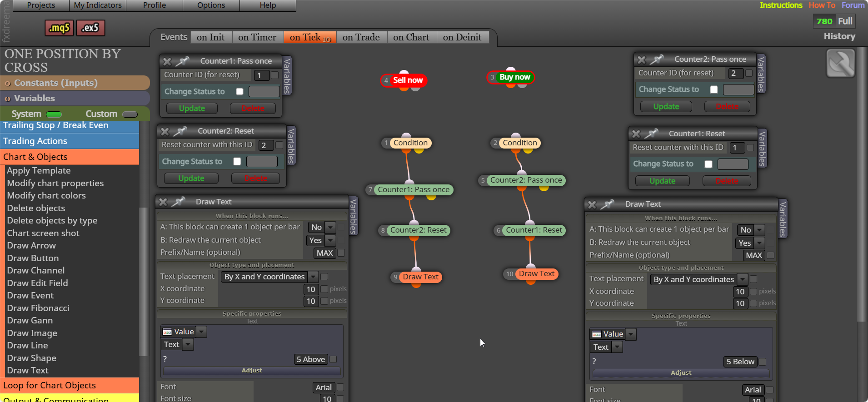This screenshot has width=868, height=402.
Task: Tick Change Status in Counter1: Reset panel
Action: [x=708, y=164]
